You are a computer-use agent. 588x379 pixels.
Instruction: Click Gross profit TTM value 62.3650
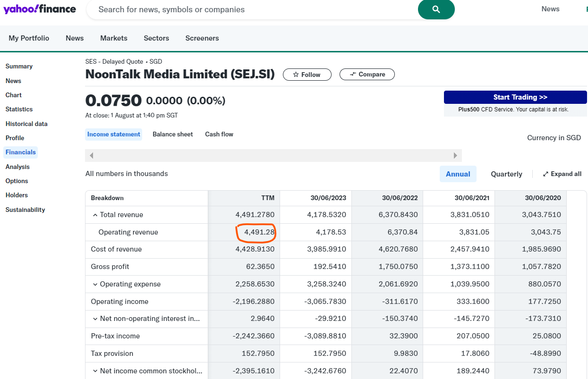[x=260, y=267]
